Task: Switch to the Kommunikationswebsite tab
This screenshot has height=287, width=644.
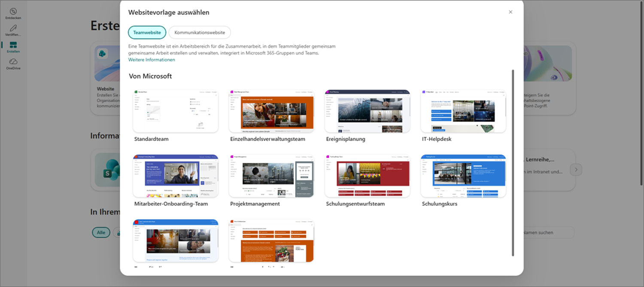Action: (200, 32)
